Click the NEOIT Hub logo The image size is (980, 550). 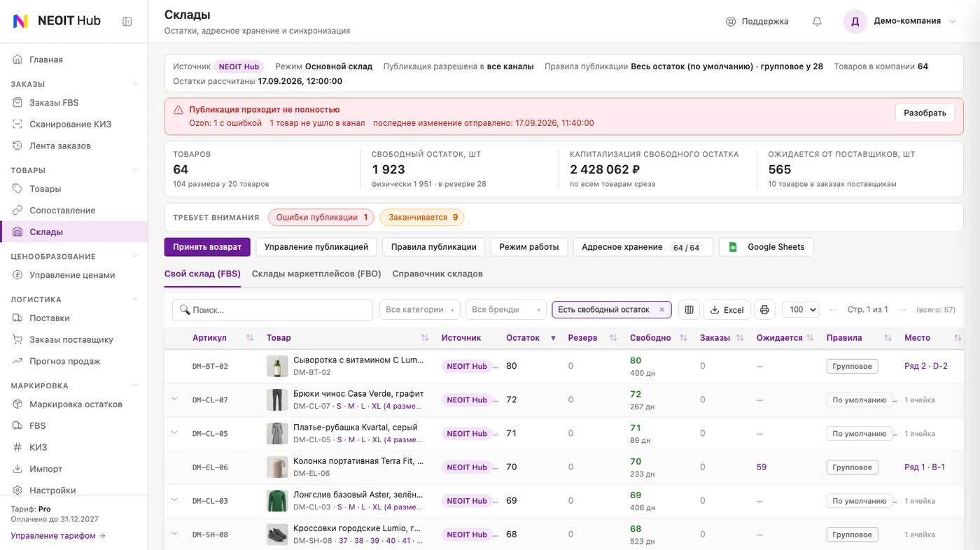[x=57, y=21]
